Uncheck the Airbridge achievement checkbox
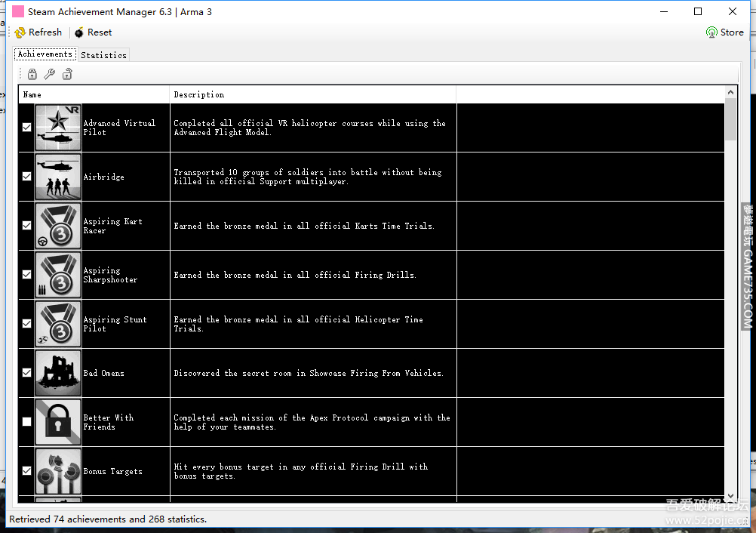 coord(27,177)
